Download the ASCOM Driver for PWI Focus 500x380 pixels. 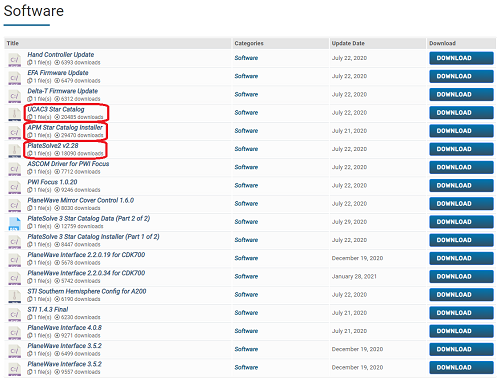pyautogui.click(x=461, y=167)
